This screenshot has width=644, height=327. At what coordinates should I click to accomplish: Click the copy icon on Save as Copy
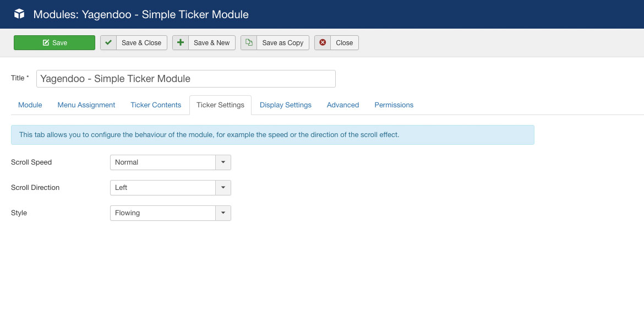[x=248, y=43]
